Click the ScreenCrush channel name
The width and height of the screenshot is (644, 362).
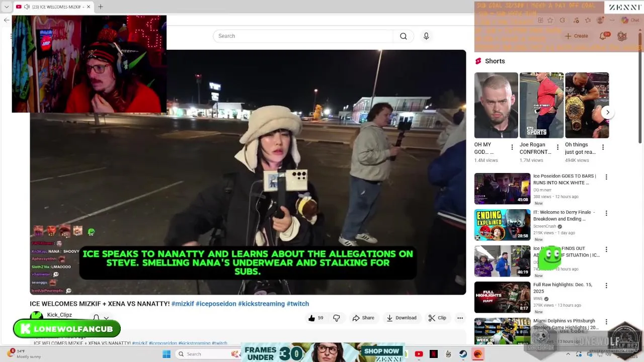tap(544, 226)
